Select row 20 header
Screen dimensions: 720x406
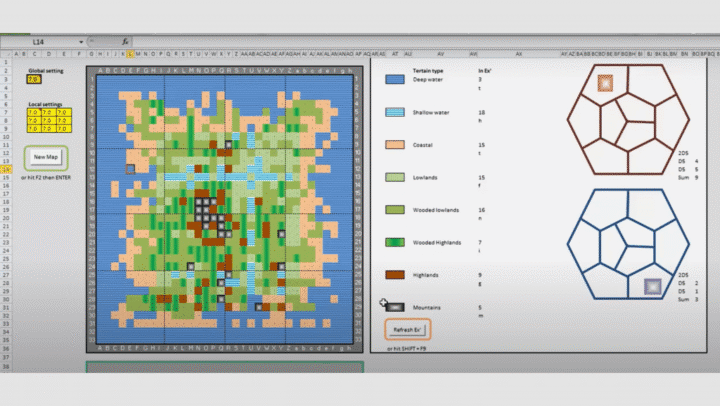tap(6, 218)
